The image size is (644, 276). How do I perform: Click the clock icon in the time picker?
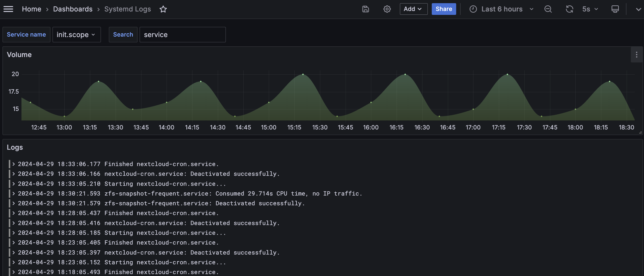473,9
